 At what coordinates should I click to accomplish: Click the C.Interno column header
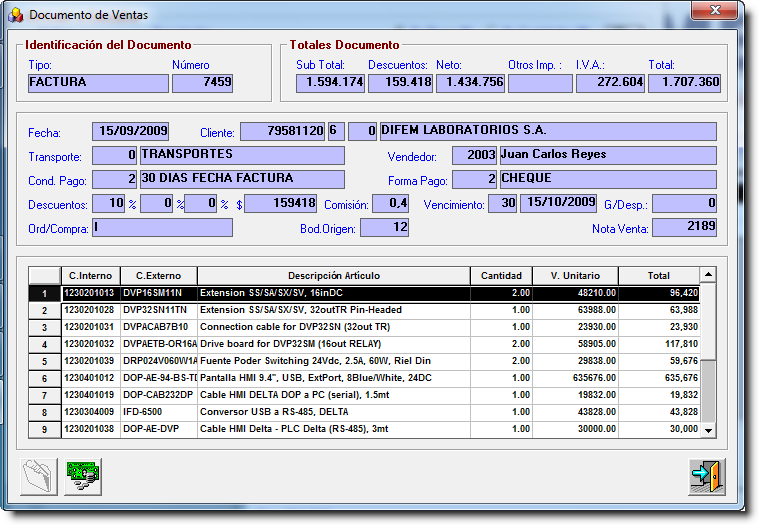coord(91,276)
